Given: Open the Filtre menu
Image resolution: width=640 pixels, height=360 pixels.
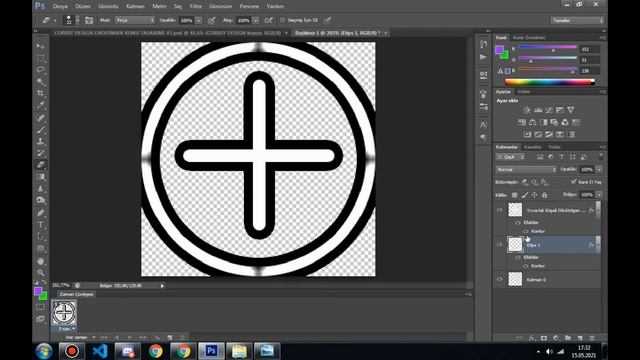Looking at the screenshot, I should click(196, 7).
